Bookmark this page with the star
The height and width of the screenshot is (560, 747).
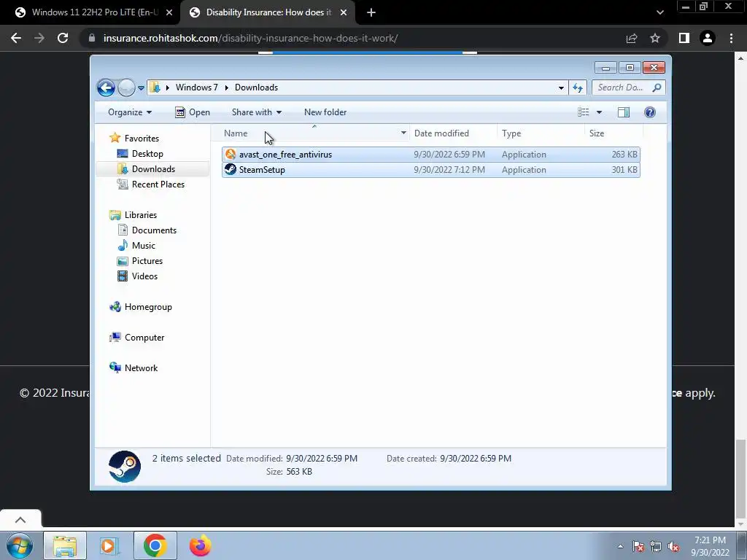(655, 38)
